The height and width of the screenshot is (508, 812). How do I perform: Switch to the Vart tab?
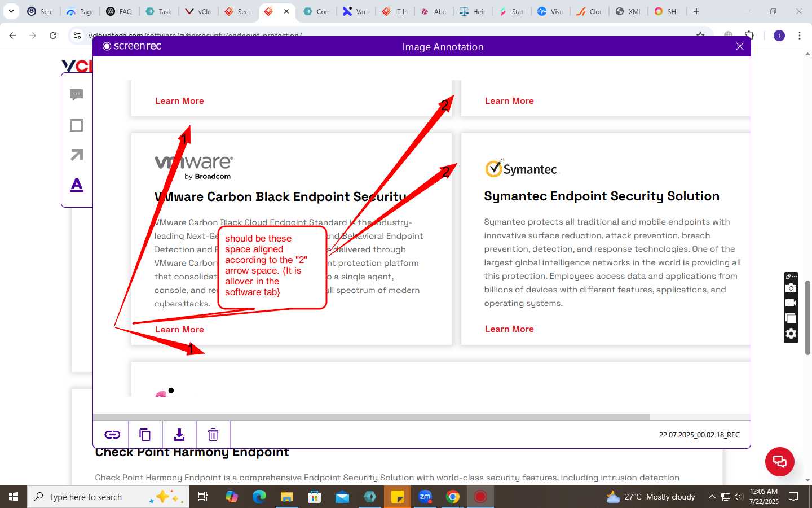356,11
